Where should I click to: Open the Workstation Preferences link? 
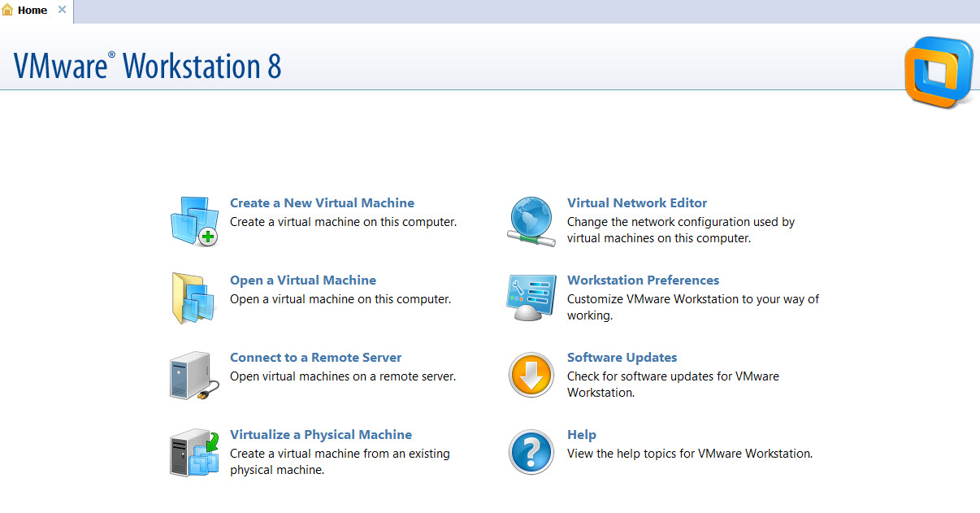click(x=643, y=280)
